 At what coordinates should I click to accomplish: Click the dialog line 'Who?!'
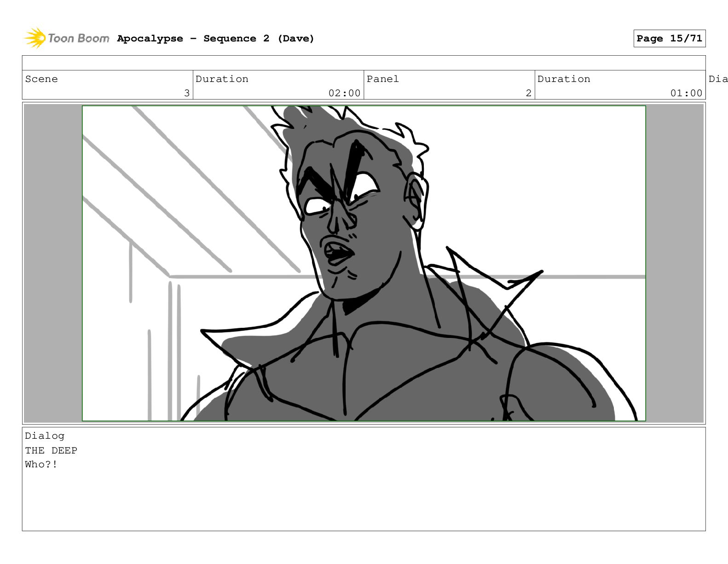pyautogui.click(x=41, y=465)
